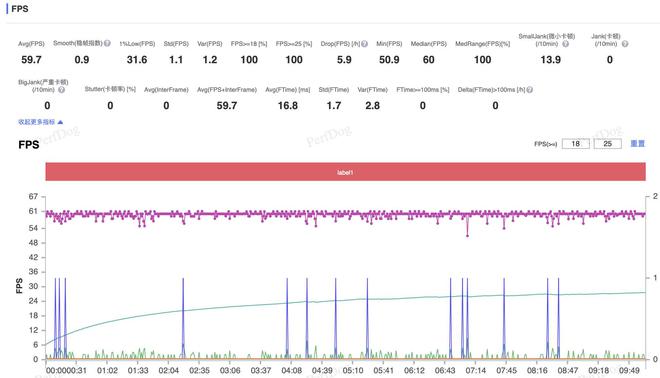Image resolution: width=660 pixels, height=378 pixels.
Task: Click the Avg(FPS) value 59.7
Action: point(31,60)
